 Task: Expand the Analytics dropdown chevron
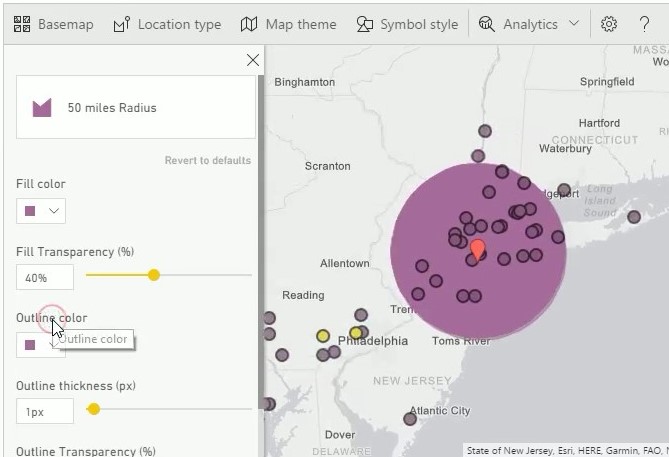[574, 24]
